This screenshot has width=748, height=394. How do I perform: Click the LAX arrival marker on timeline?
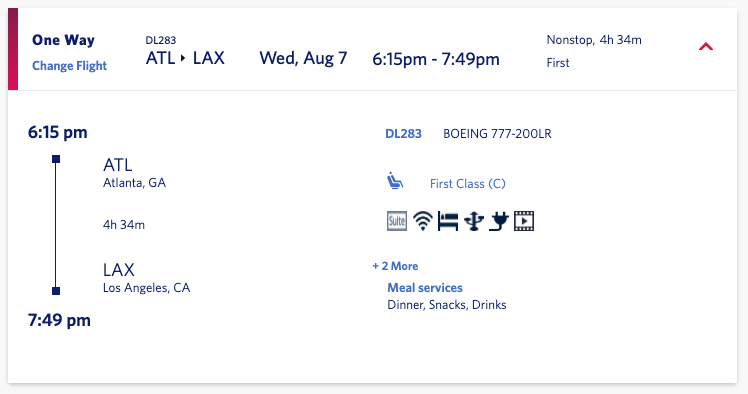pyautogui.click(x=56, y=291)
